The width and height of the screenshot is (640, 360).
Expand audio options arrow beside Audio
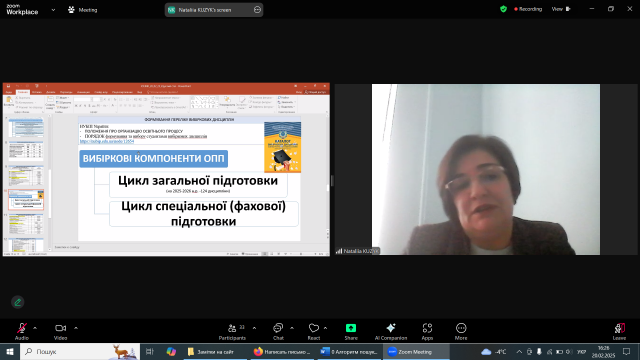click(35, 328)
